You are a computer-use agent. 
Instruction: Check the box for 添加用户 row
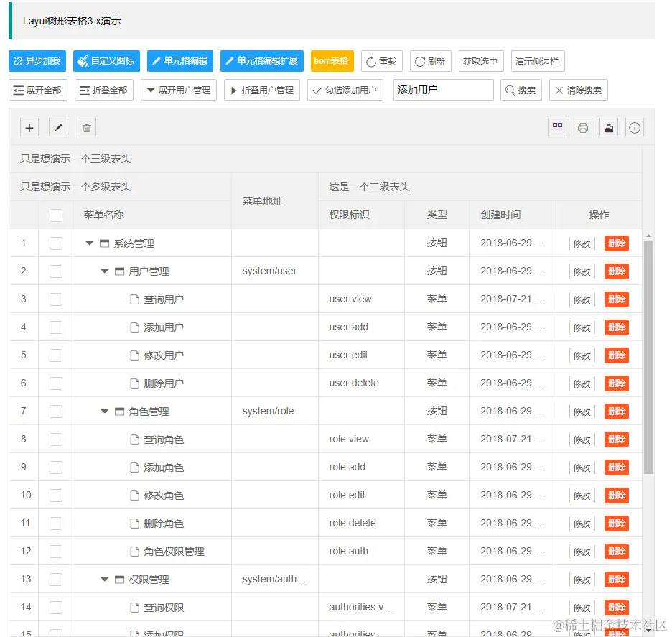click(56, 327)
